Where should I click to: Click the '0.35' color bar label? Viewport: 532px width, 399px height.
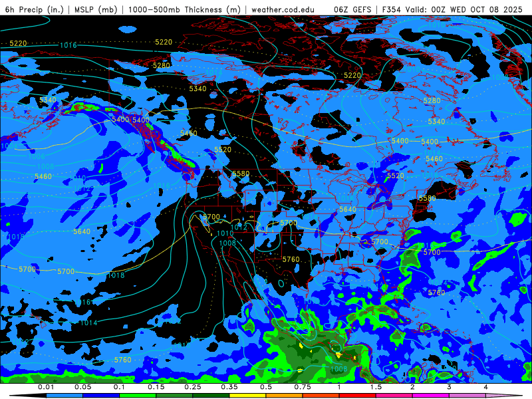229,387
